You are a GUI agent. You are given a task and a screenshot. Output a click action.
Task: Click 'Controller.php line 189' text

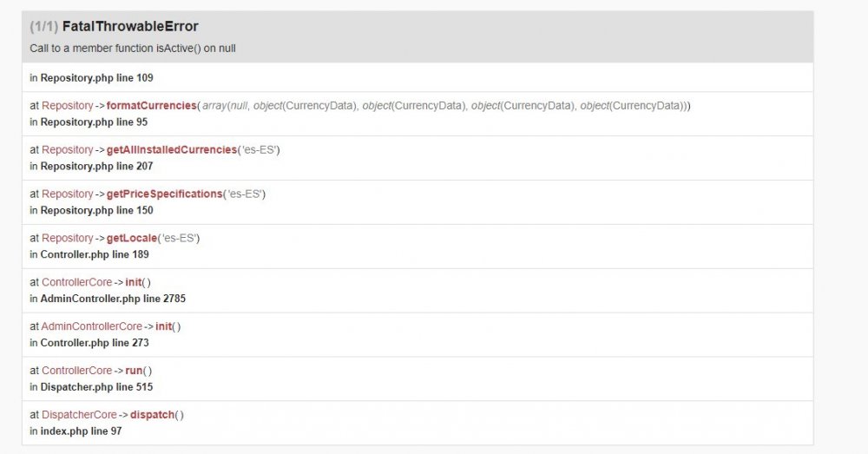pos(95,254)
